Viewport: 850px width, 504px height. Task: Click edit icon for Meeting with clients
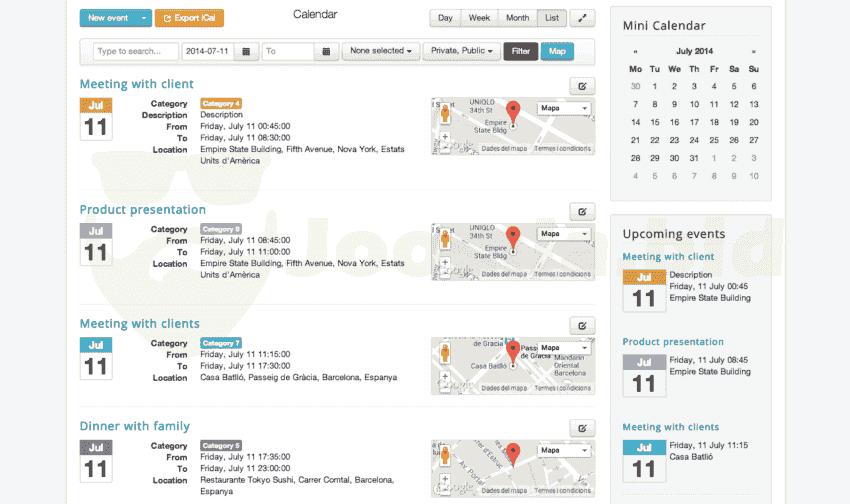582,325
